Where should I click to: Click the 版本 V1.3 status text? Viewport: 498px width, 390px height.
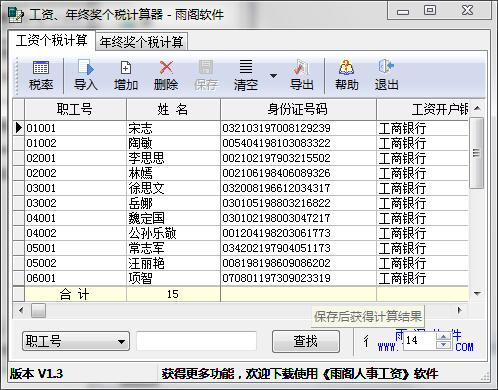[36, 374]
